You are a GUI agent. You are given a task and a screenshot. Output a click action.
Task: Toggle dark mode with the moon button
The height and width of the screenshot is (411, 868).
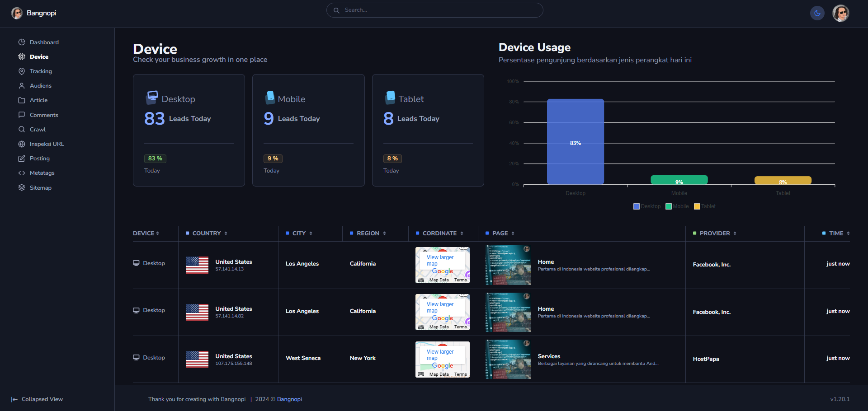pyautogui.click(x=817, y=13)
